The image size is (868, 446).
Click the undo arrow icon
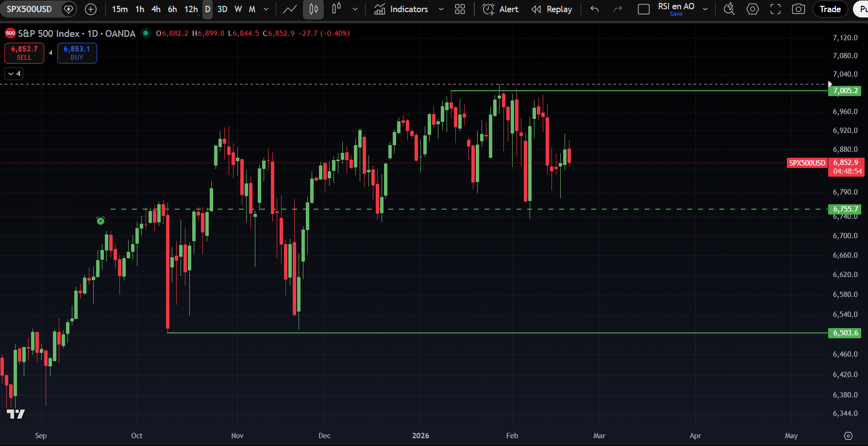pos(595,9)
